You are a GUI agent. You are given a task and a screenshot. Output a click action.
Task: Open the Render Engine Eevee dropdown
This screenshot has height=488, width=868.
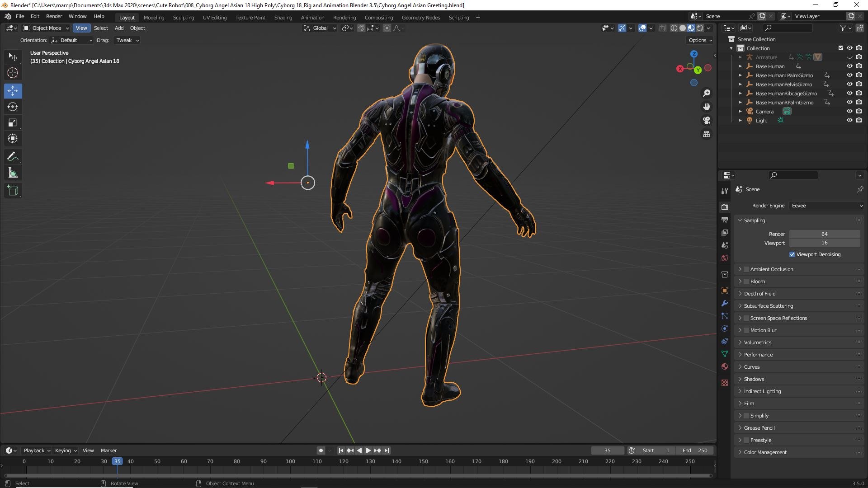click(826, 206)
